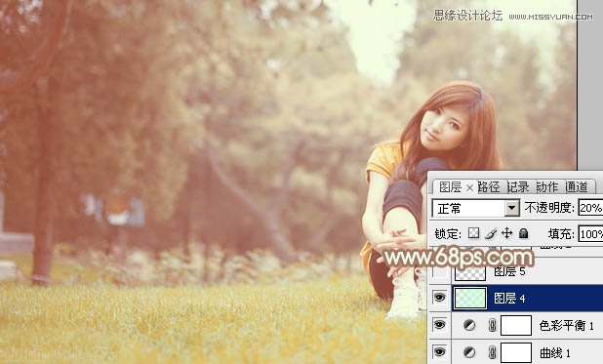Viewport: 603px width, 364px height.
Task: Click the mask link icon on 色彩平衡 1
Action: (x=492, y=326)
